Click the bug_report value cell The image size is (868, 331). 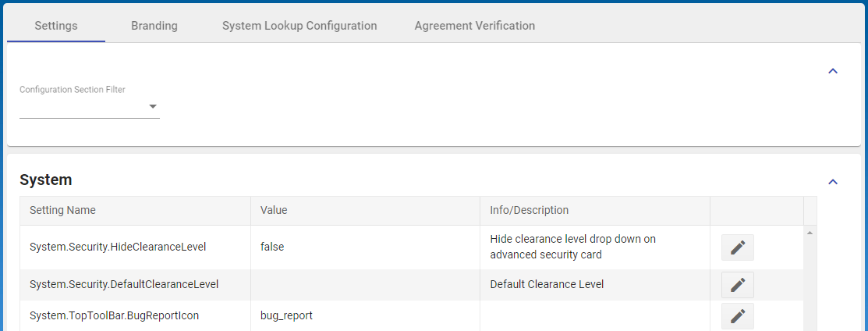point(286,315)
